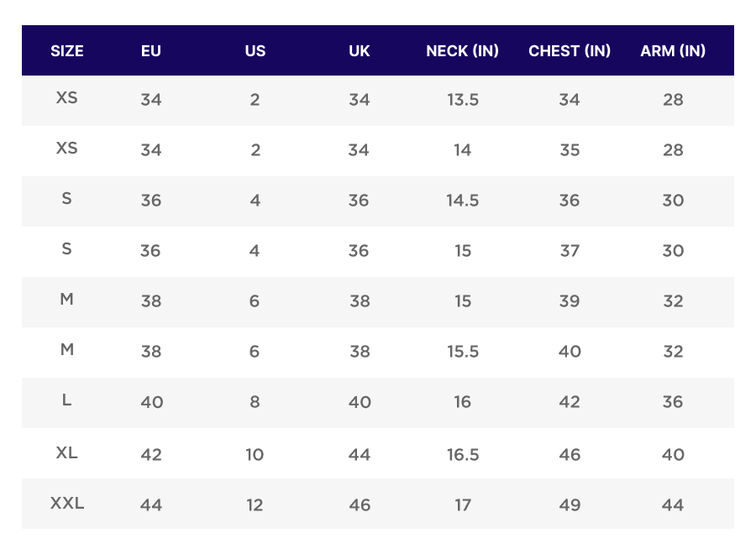Select the XXL size label
The width and height of the screenshot is (756, 554).
tap(67, 504)
